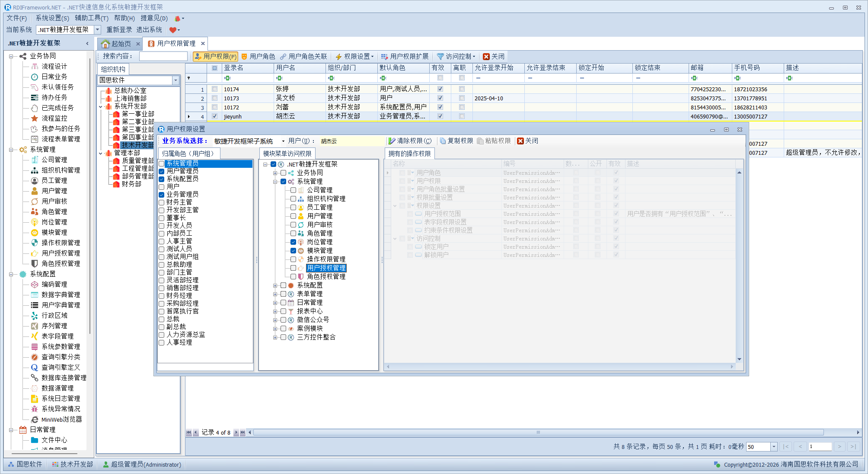Open 数据库连接管理 from sidebar
Screen dimensions: 868x474
[64, 378]
